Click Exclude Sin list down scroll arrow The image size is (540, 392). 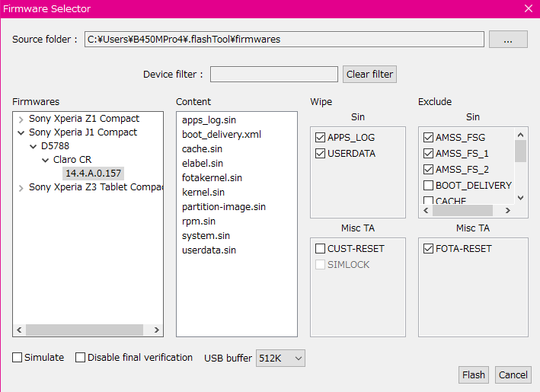tap(520, 198)
